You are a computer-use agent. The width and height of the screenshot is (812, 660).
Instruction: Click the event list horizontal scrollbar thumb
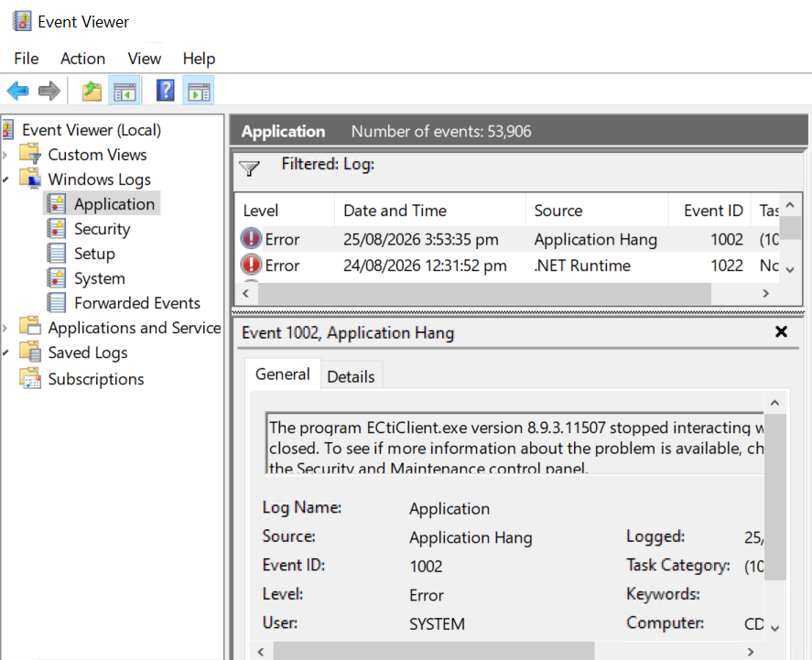pos(484,294)
